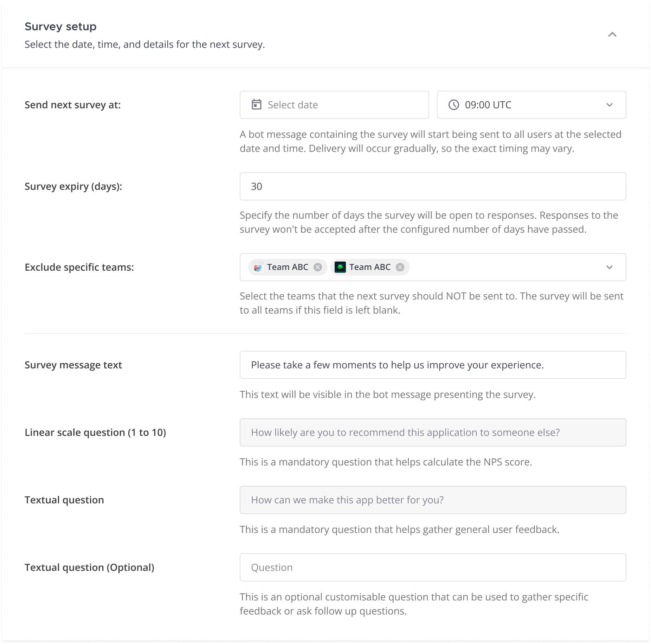
Task: Click the green chat bubble avatar on the second Team ABC chip
Action: click(340, 267)
